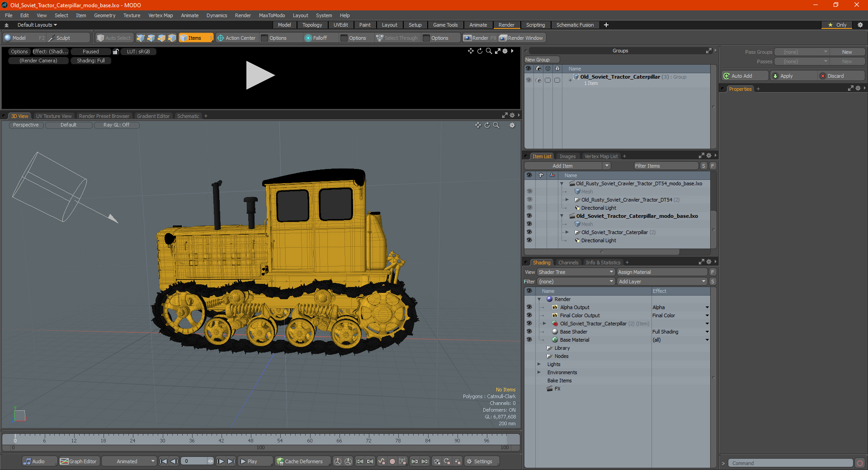Toggle the auto-key record circle button
Viewport: 868px width, 470px height.
click(x=392, y=461)
